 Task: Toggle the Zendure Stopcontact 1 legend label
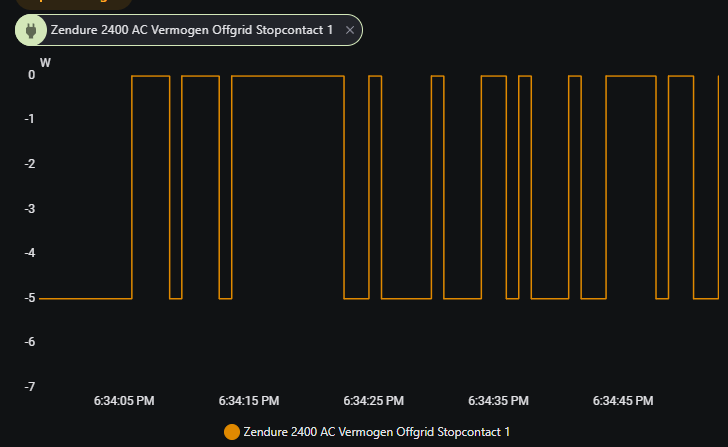coord(377,432)
